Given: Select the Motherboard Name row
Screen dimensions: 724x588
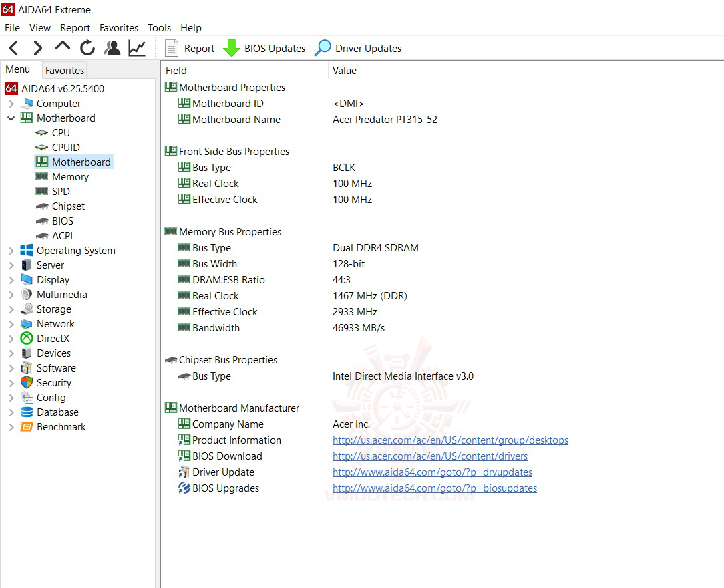Looking at the screenshot, I should tap(406, 119).
